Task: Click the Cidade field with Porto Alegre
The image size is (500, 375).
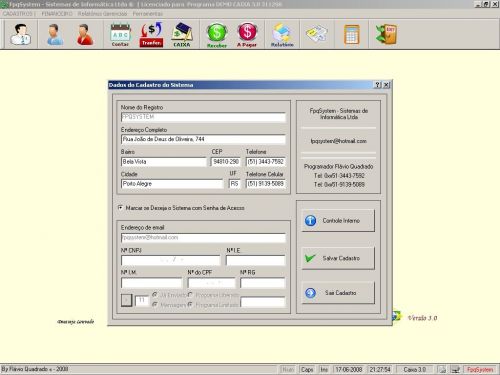Action: click(x=172, y=184)
